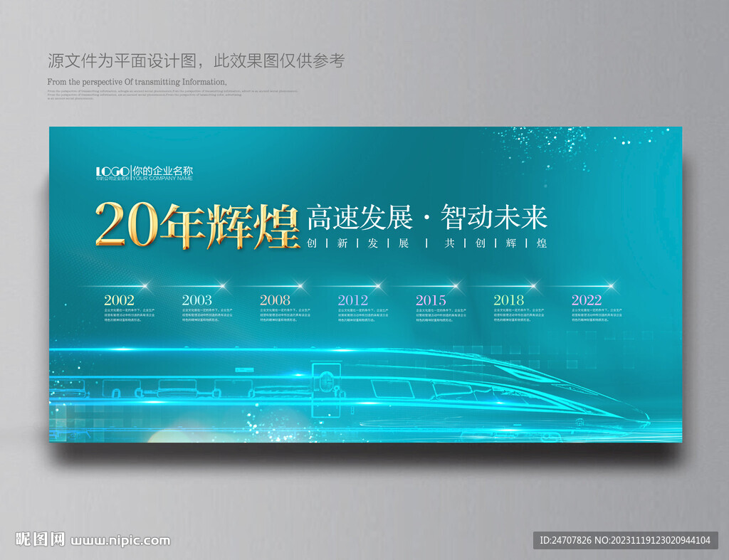Select the 2022 timeline year
The height and width of the screenshot is (560, 729).
click(587, 300)
